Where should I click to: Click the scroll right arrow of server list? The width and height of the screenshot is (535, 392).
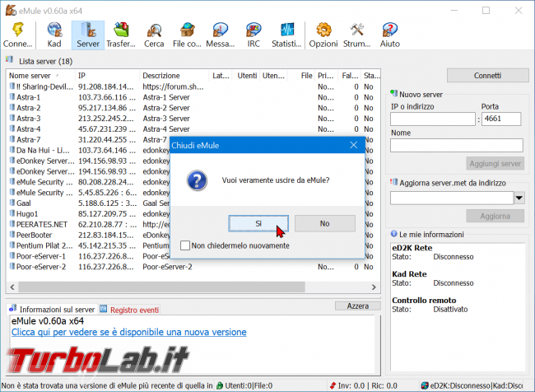374,287
